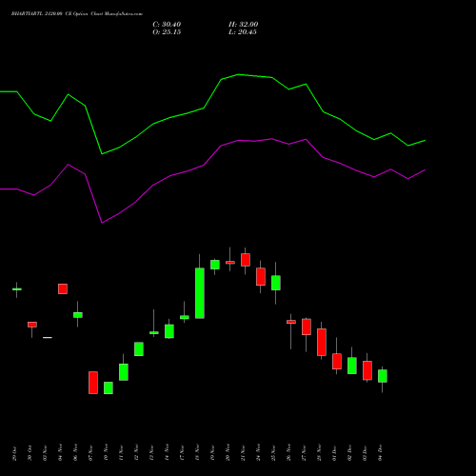Click the 19 Nov date label

pos(212,453)
